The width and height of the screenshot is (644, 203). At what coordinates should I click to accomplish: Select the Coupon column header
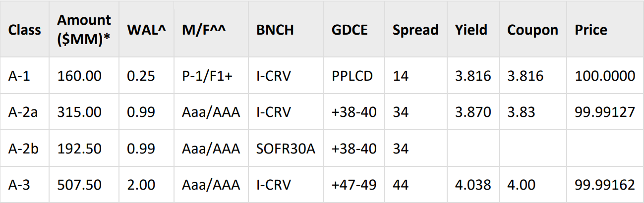(532, 30)
